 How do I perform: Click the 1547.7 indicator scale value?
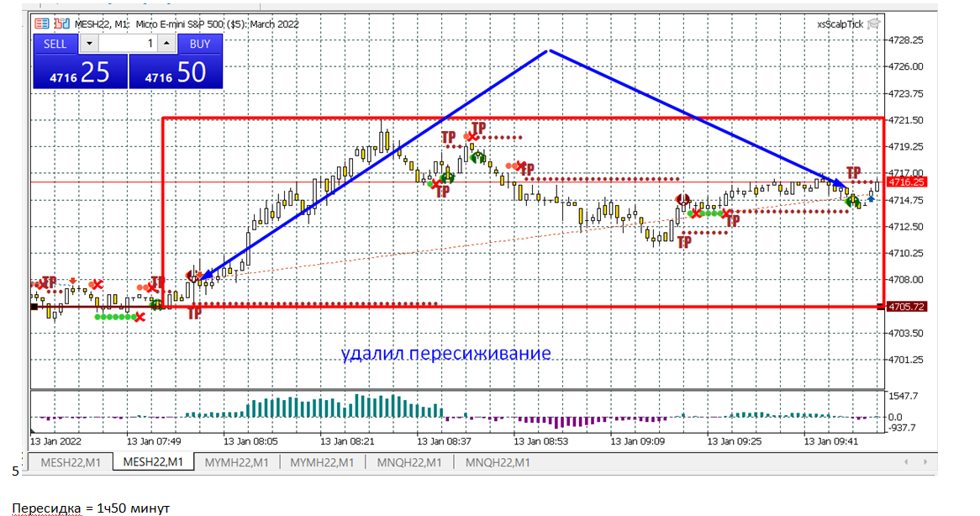coord(904,396)
